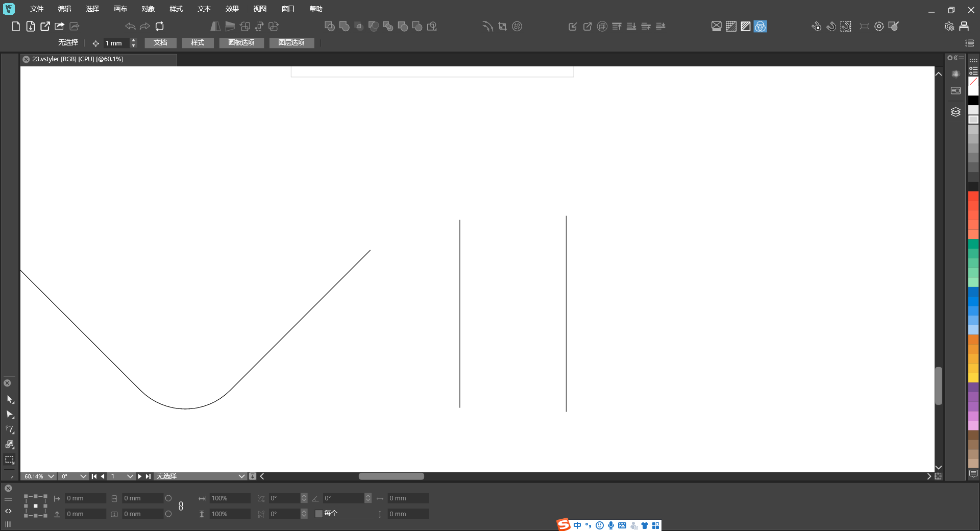
Task: Pick the bright red swatch in the palette
Action: point(973,197)
